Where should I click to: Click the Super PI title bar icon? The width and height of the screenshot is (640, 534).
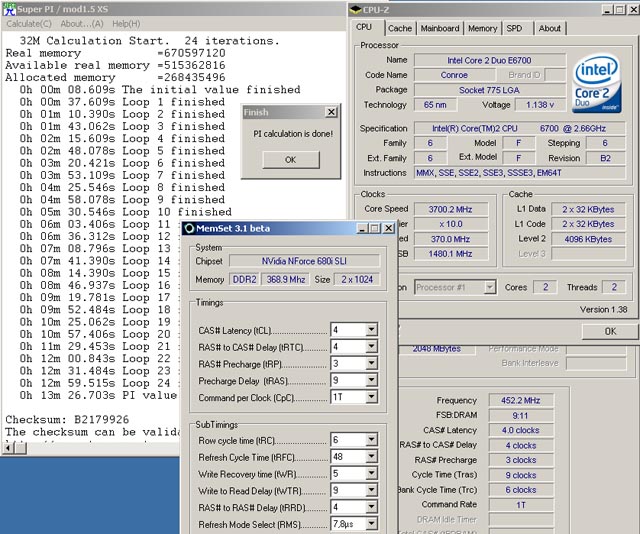click(x=9, y=9)
